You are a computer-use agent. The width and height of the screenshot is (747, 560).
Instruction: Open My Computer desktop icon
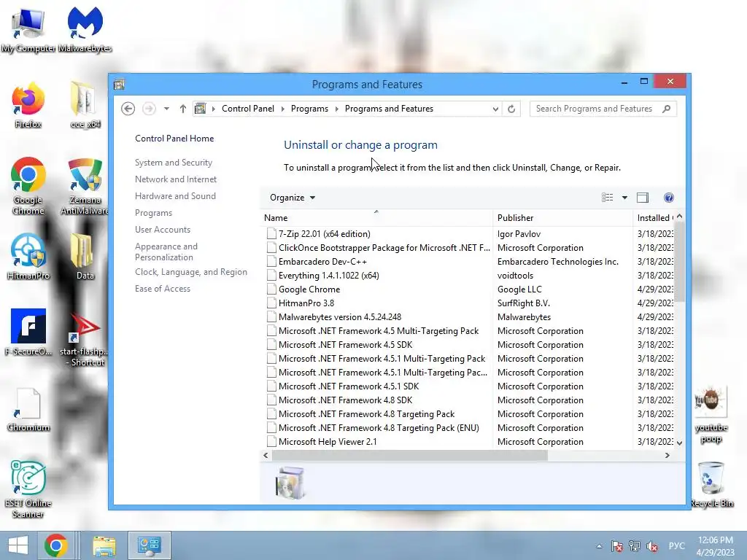coord(28,28)
